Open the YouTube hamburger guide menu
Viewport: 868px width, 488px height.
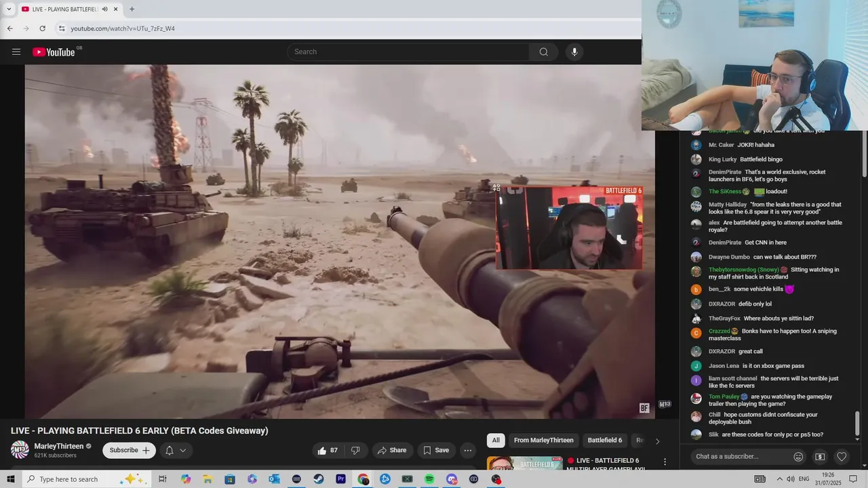[16, 52]
